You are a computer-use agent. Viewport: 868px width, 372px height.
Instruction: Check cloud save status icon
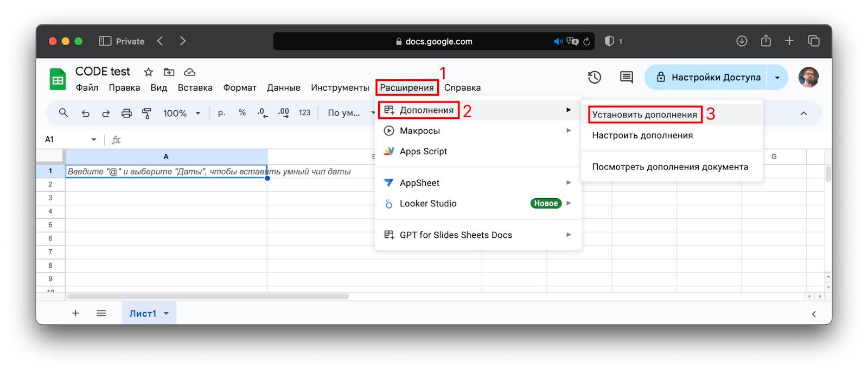pyautogui.click(x=189, y=72)
